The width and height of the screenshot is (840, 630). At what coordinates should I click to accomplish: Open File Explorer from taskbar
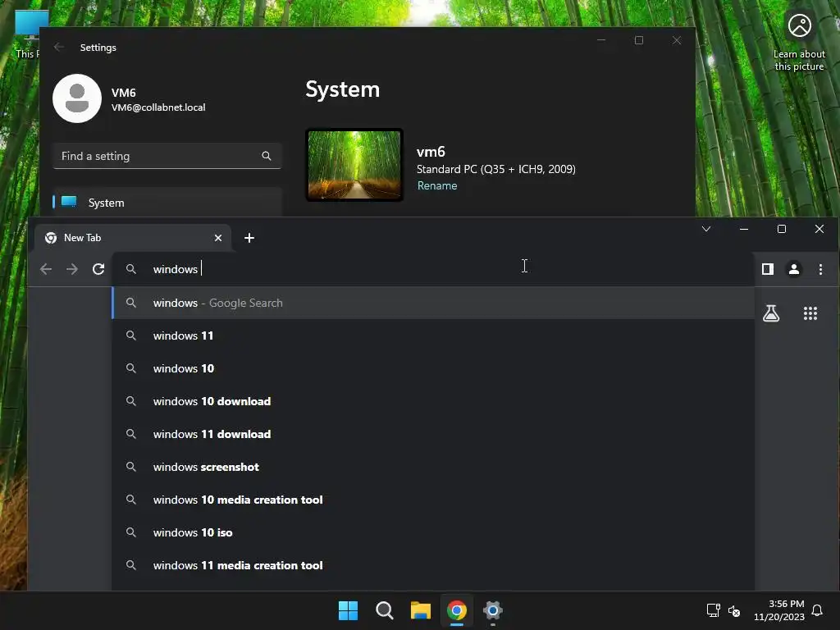(421, 610)
